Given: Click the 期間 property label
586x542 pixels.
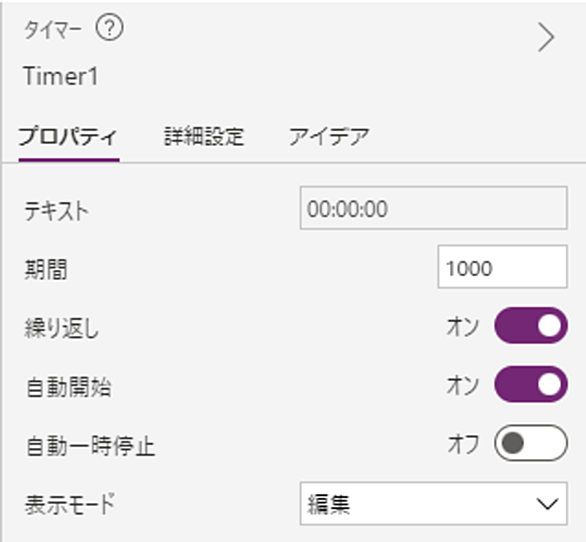Looking at the screenshot, I should click(x=46, y=270).
